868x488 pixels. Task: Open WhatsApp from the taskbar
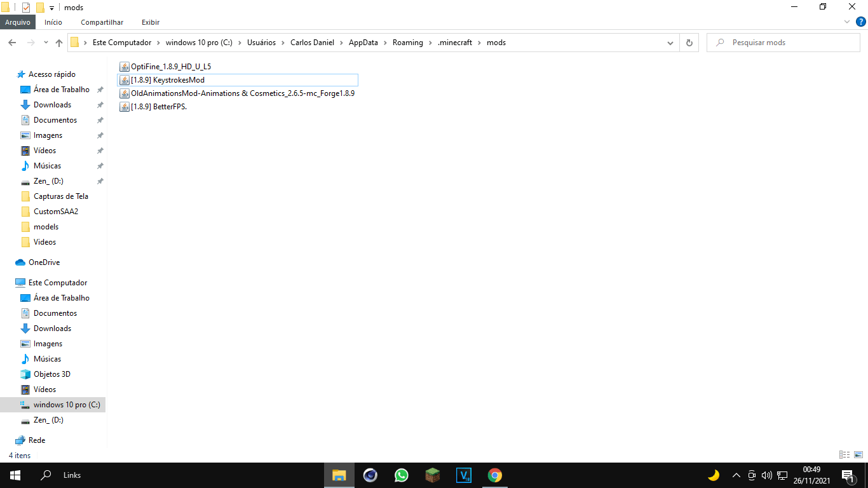point(402,475)
